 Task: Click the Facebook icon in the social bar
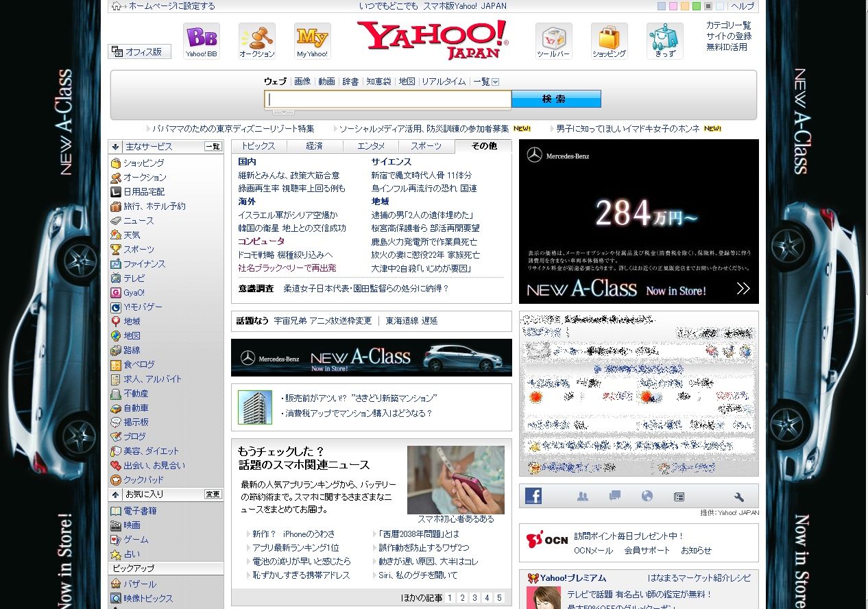pos(533,496)
